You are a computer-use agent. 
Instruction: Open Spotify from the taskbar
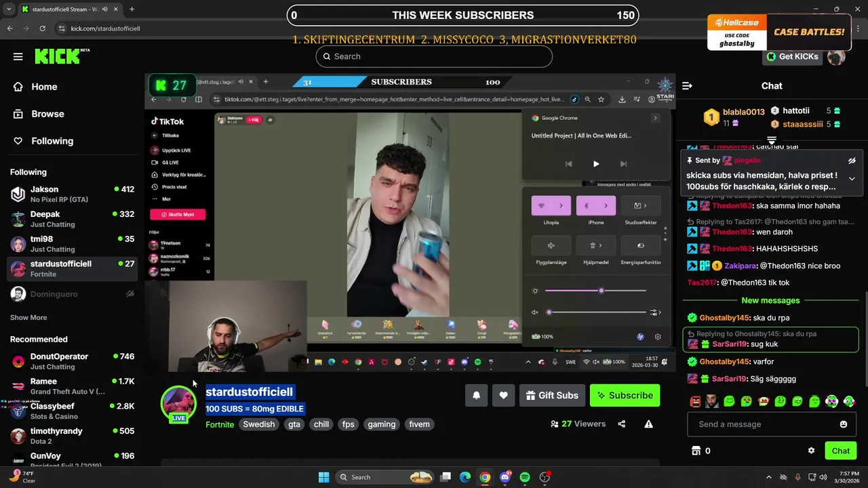(x=525, y=477)
